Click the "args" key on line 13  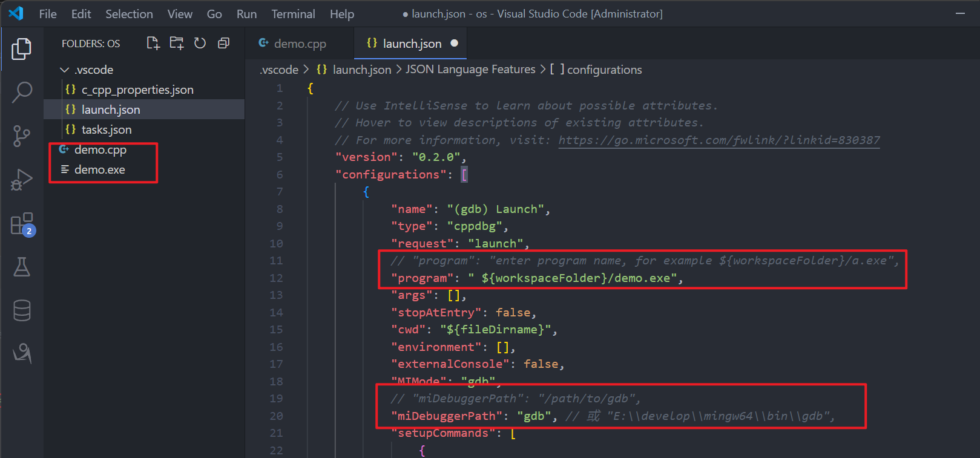click(x=412, y=295)
